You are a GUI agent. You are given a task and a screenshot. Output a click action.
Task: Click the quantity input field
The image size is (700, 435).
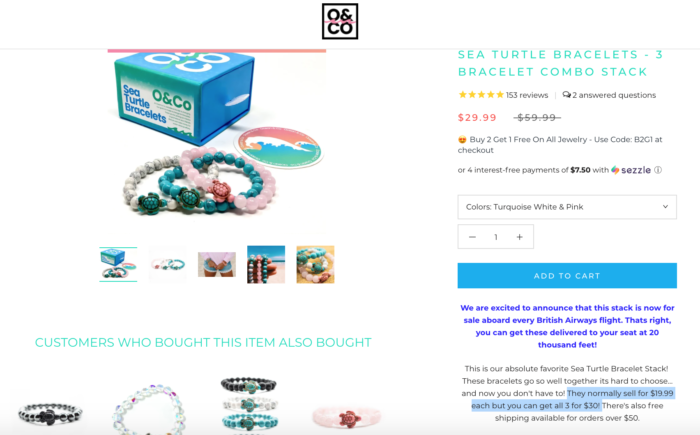coord(496,237)
